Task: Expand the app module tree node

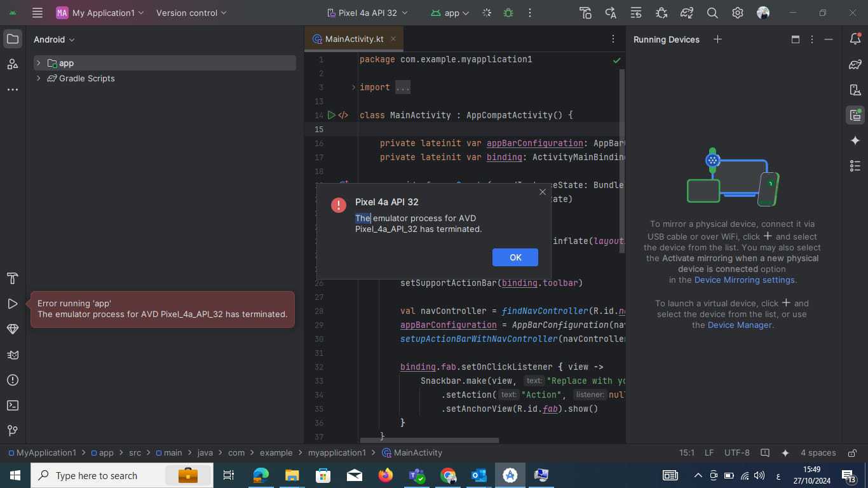Action: click(39, 63)
